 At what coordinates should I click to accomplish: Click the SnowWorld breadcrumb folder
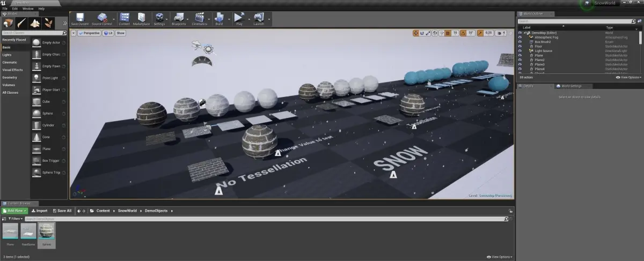[x=128, y=211]
